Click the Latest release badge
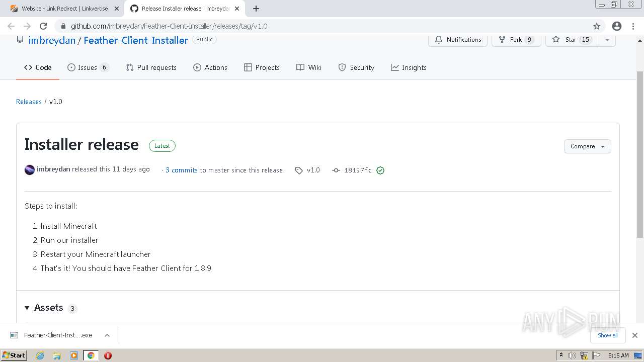Viewport: 644px width, 362px height. click(x=162, y=146)
